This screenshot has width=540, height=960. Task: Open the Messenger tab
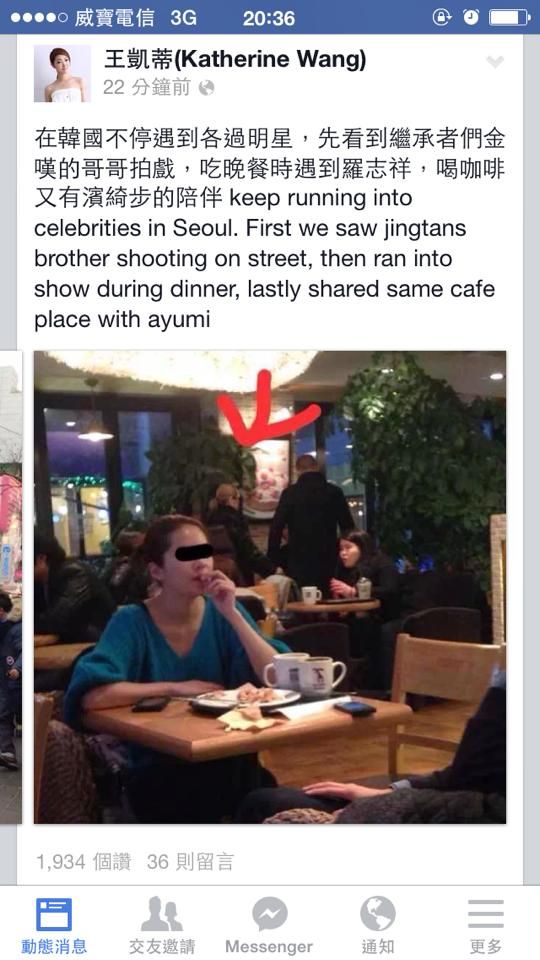point(269,924)
